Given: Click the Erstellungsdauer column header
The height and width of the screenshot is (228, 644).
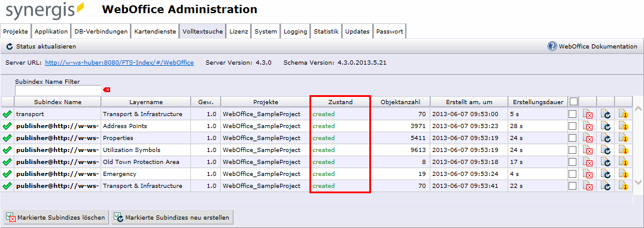Looking at the screenshot, I should [x=537, y=102].
